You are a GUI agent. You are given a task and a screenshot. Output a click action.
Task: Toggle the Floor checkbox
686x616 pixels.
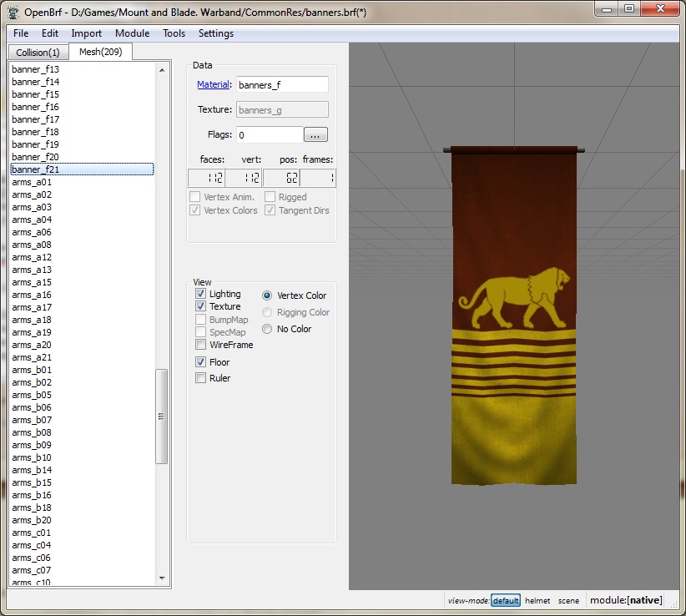[x=200, y=361]
